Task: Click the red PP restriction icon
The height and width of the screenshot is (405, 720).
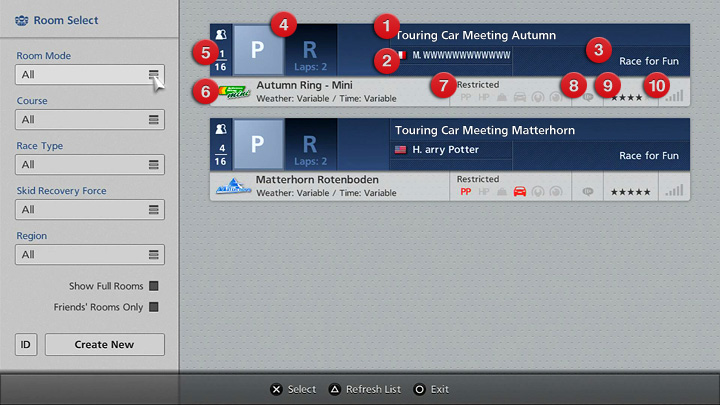Action: click(465, 191)
